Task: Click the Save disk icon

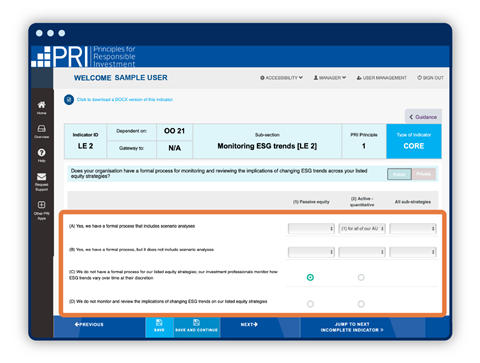Action: pyautogui.click(x=159, y=323)
